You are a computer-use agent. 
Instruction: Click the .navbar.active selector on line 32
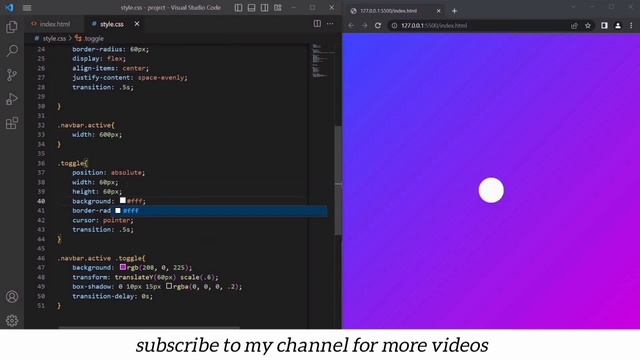pyautogui.click(x=86, y=125)
